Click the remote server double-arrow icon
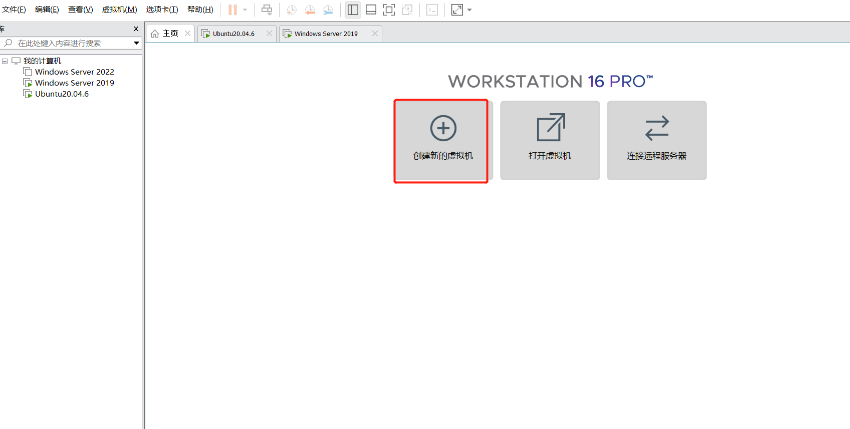This screenshot has width=850, height=429. pyautogui.click(x=657, y=129)
